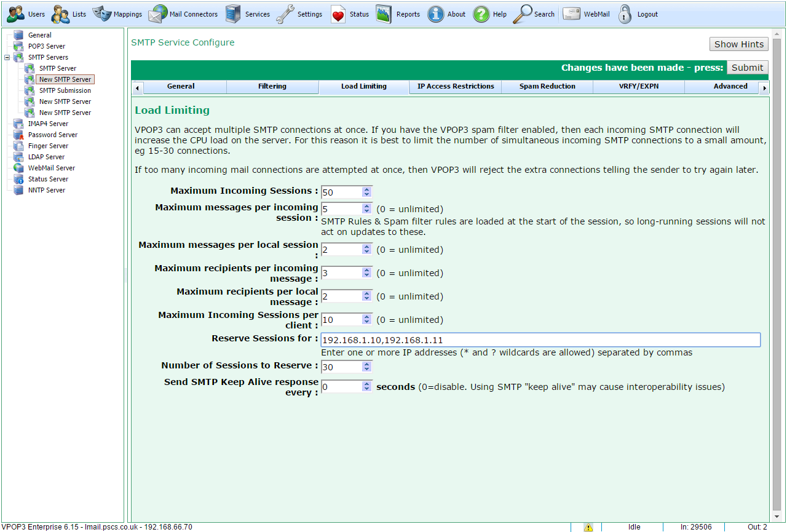Click the Submit button
This screenshot has height=532, width=787.
click(747, 68)
